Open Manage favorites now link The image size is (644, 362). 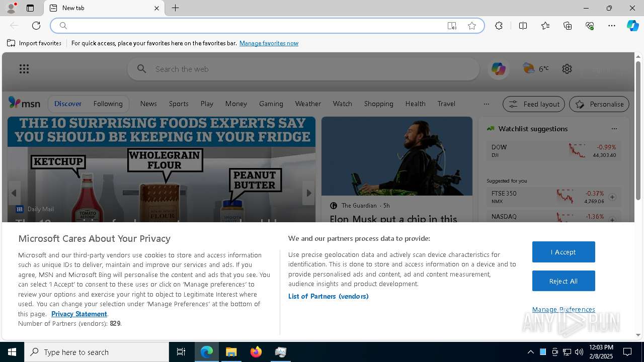click(269, 43)
